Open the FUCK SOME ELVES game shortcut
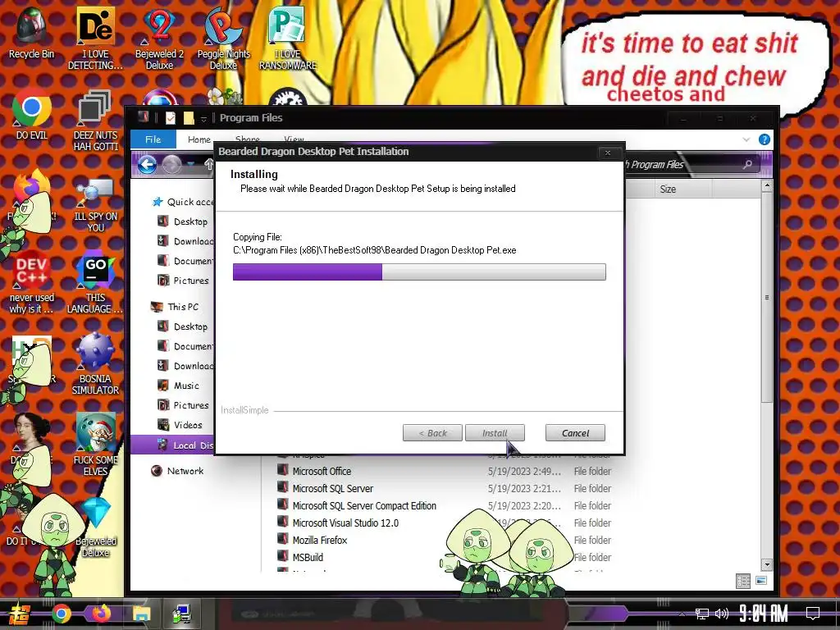This screenshot has width=840, height=630. 95,444
